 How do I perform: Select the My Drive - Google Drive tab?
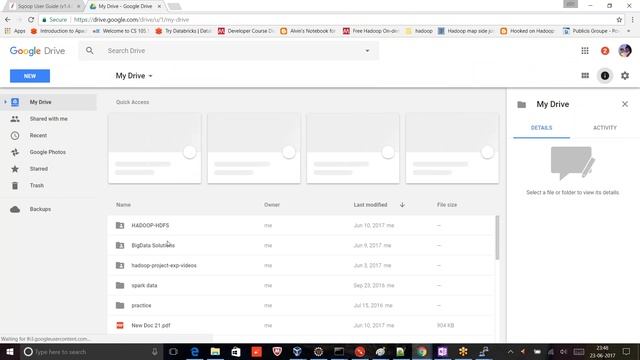pos(125,6)
